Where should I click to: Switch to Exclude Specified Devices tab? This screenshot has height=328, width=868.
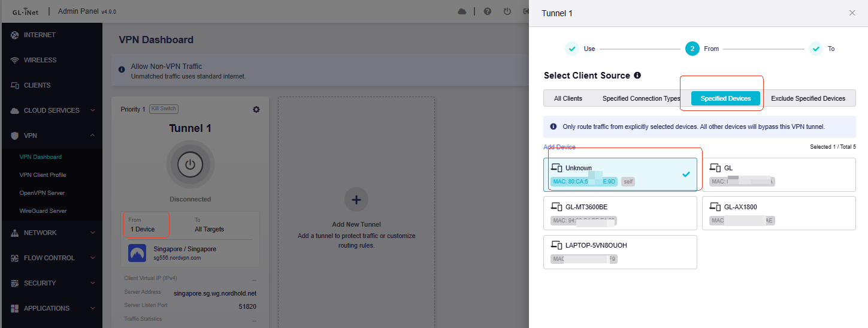pyautogui.click(x=808, y=98)
